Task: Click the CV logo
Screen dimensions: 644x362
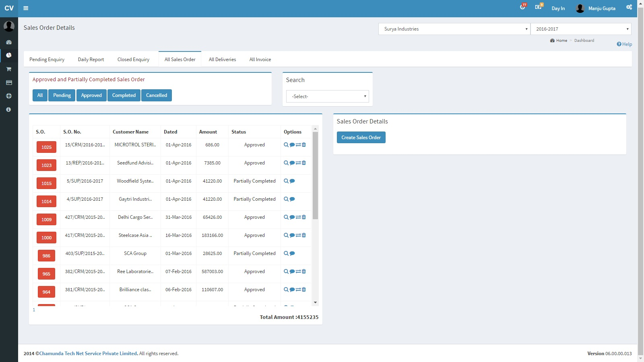Action: coord(9,8)
